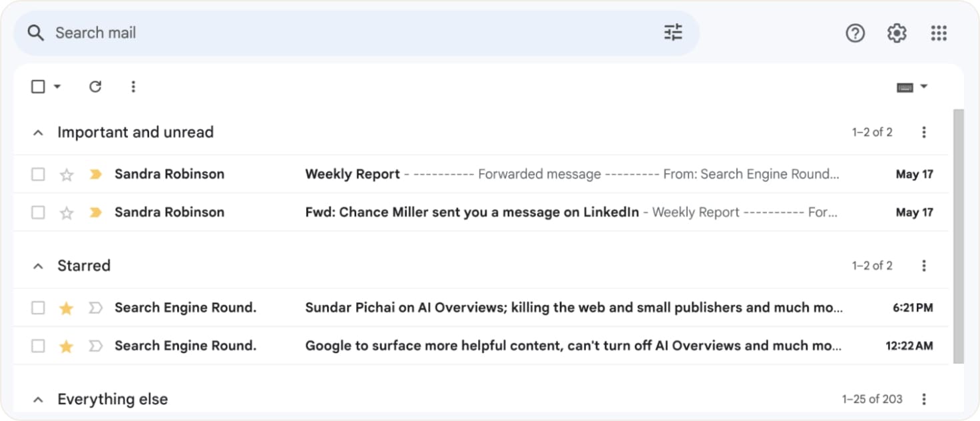980x421 pixels.
Task: Collapse the Important and unread section
Action: [x=37, y=132]
